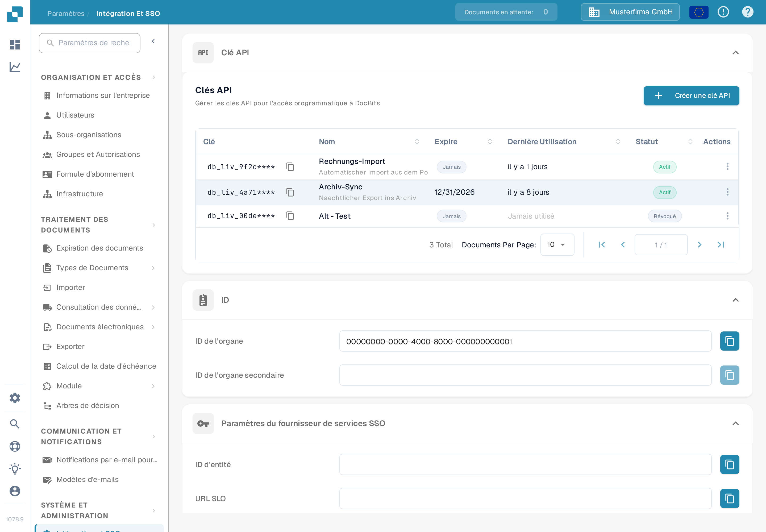The height and width of the screenshot is (532, 766).
Task: Expand Types de Documents submenu
Action: tap(153, 268)
